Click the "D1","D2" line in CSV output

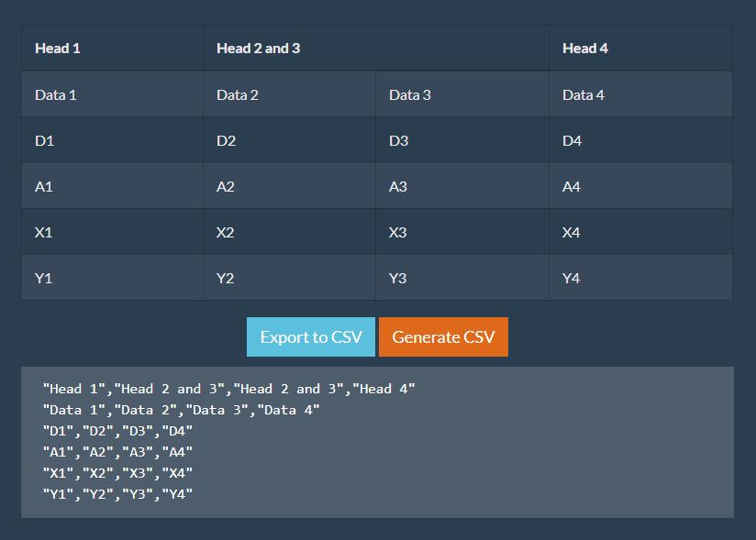pos(117,431)
